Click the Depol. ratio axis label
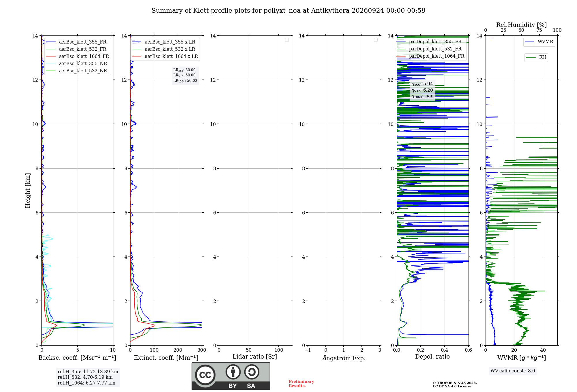This screenshot has height=392, width=577. [x=432, y=357]
